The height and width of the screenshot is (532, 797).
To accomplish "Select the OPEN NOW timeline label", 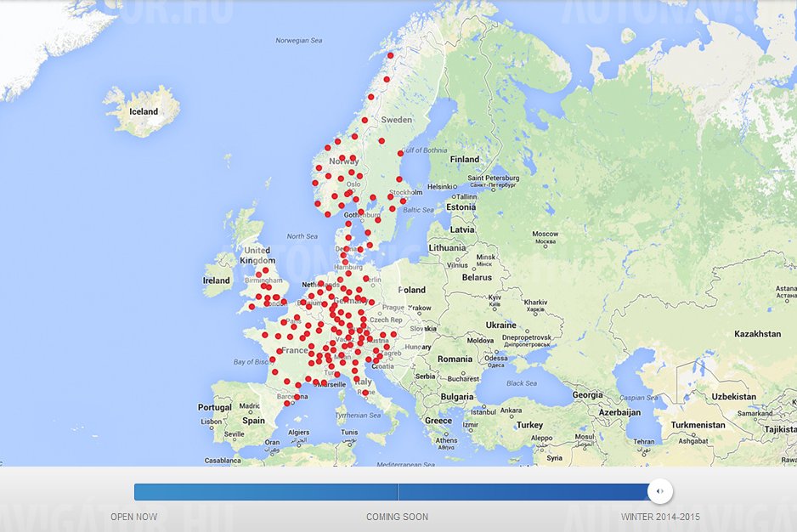I will coord(133,517).
